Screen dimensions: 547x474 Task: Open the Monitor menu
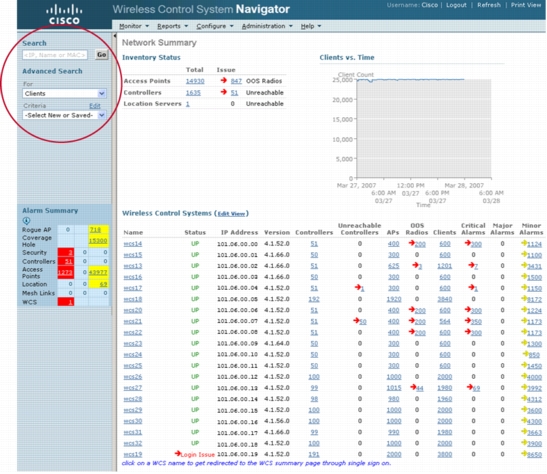click(134, 26)
